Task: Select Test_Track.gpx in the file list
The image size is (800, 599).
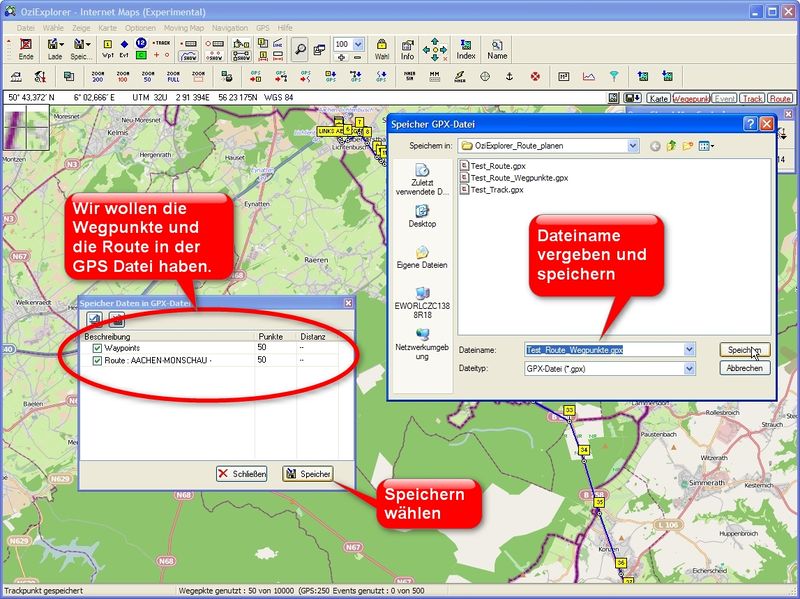Action: (497, 190)
